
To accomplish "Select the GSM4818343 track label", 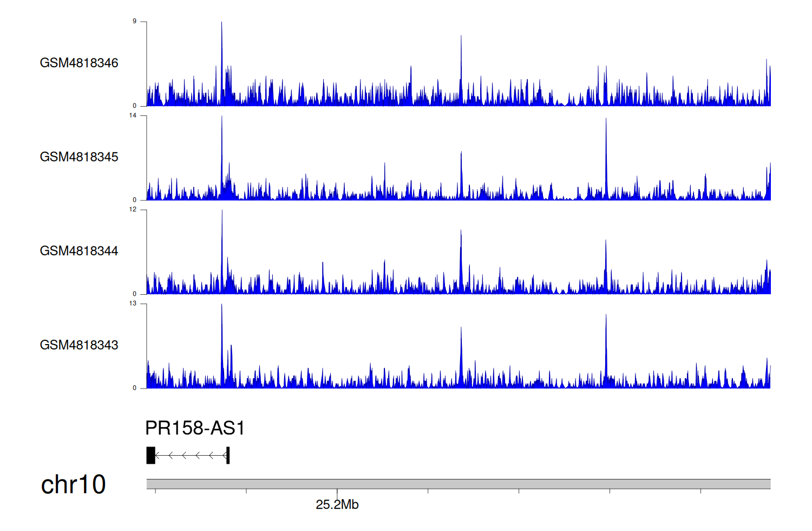I will coord(79,345).
